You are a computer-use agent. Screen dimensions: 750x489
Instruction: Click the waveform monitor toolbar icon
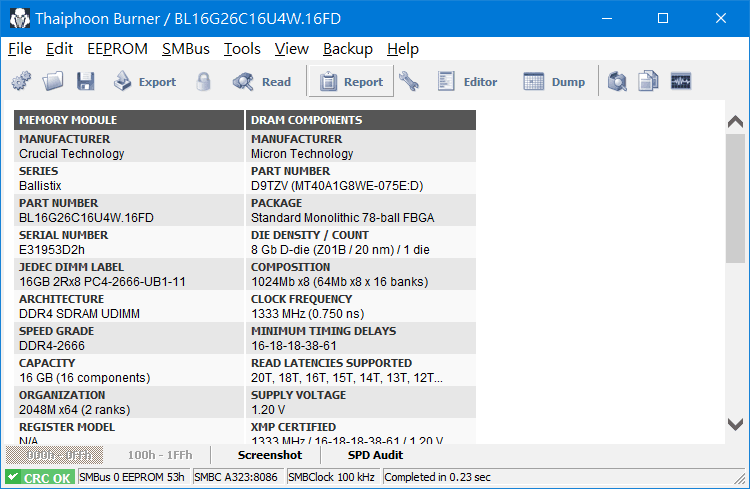(681, 81)
